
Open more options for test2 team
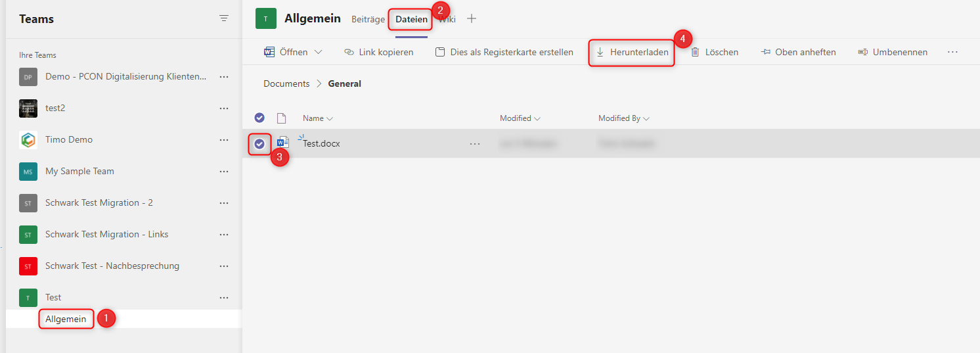click(224, 108)
